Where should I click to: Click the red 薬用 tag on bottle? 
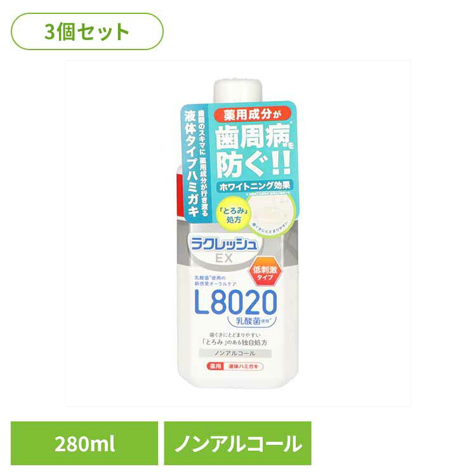point(215,366)
